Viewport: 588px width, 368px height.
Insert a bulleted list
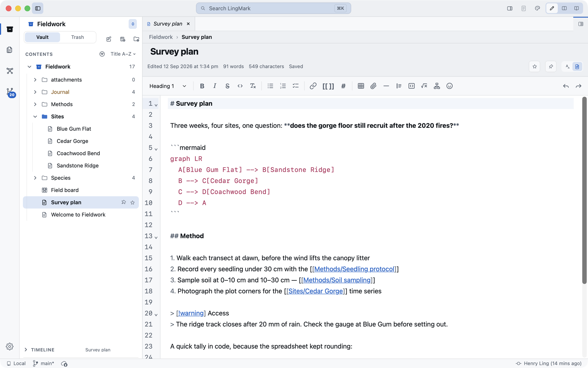270,86
